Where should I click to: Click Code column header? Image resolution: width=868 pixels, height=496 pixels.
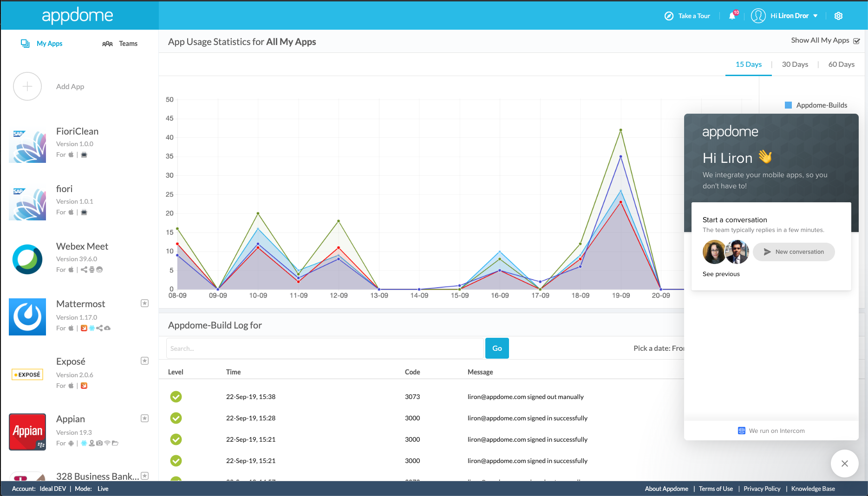(x=412, y=372)
